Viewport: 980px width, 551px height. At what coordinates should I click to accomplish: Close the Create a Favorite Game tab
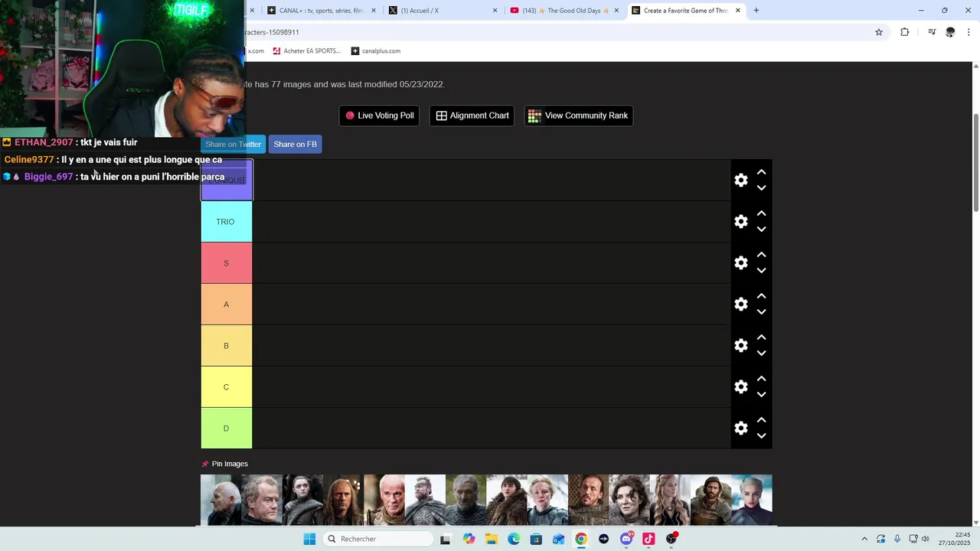point(738,11)
